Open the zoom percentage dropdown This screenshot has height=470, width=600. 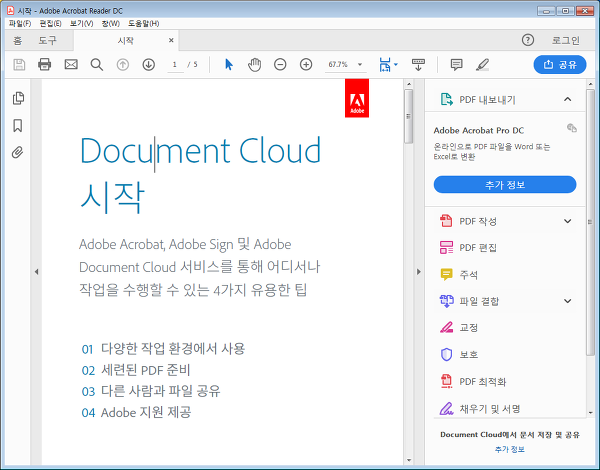[360, 64]
